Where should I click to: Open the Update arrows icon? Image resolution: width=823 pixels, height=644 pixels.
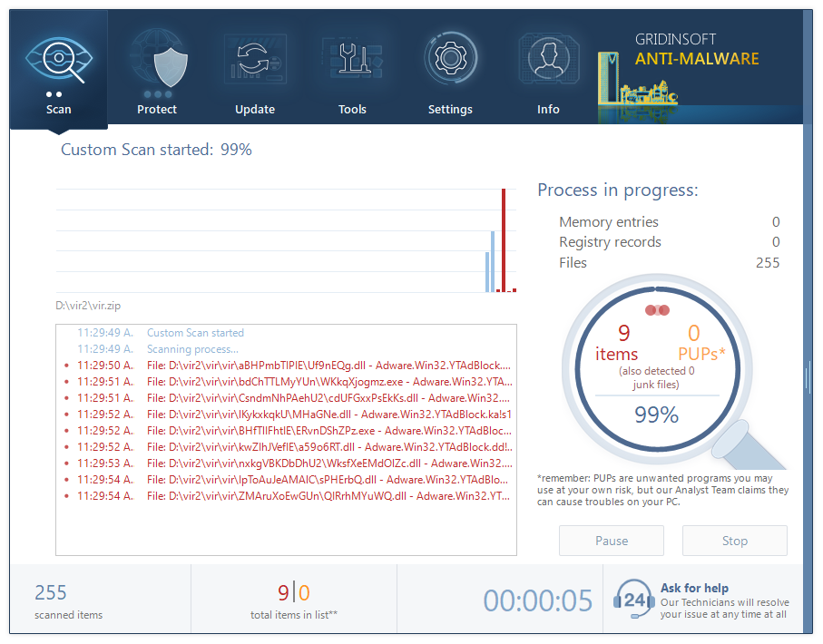point(255,60)
